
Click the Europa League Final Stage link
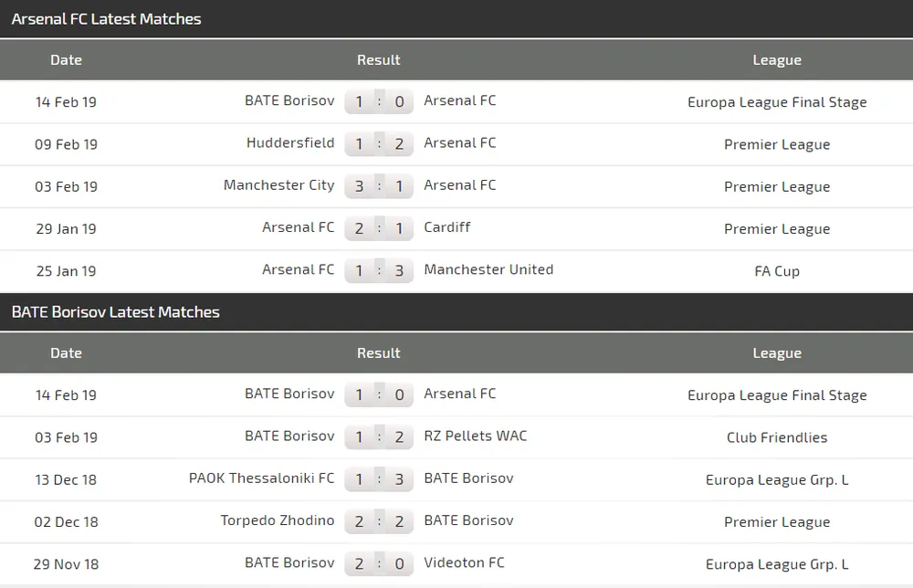tap(777, 102)
